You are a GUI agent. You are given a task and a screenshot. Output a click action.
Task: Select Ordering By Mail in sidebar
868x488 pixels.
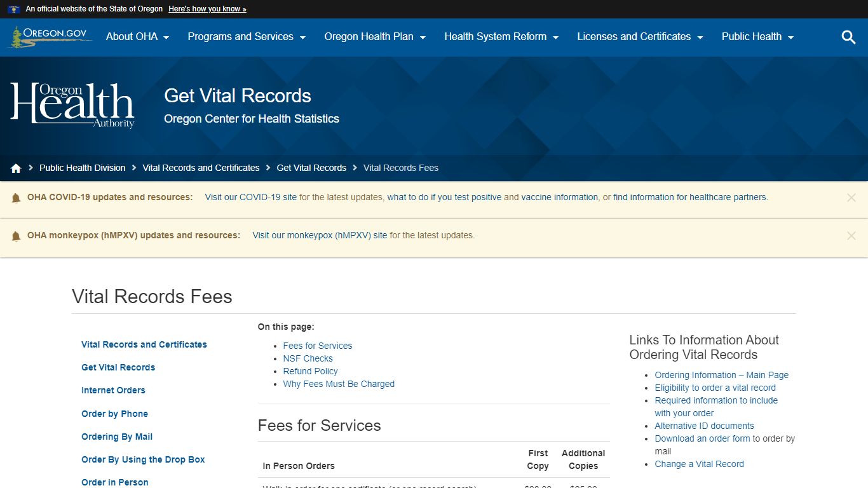pos(117,437)
